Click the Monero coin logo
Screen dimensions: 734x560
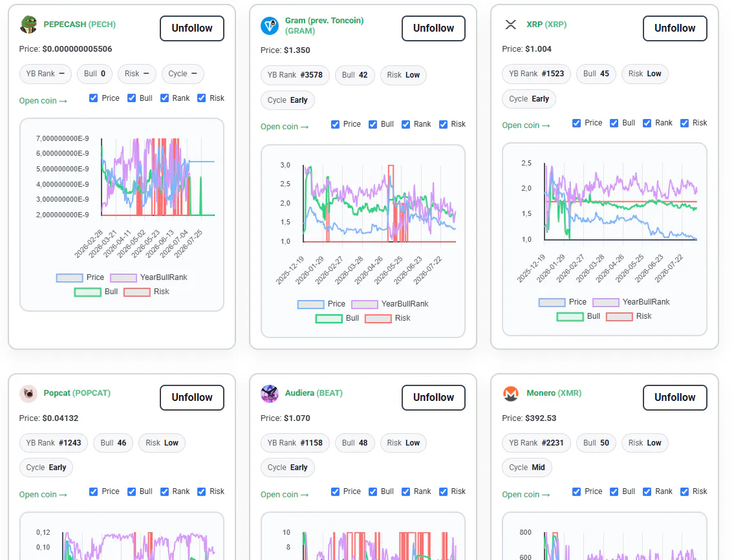pos(511,393)
